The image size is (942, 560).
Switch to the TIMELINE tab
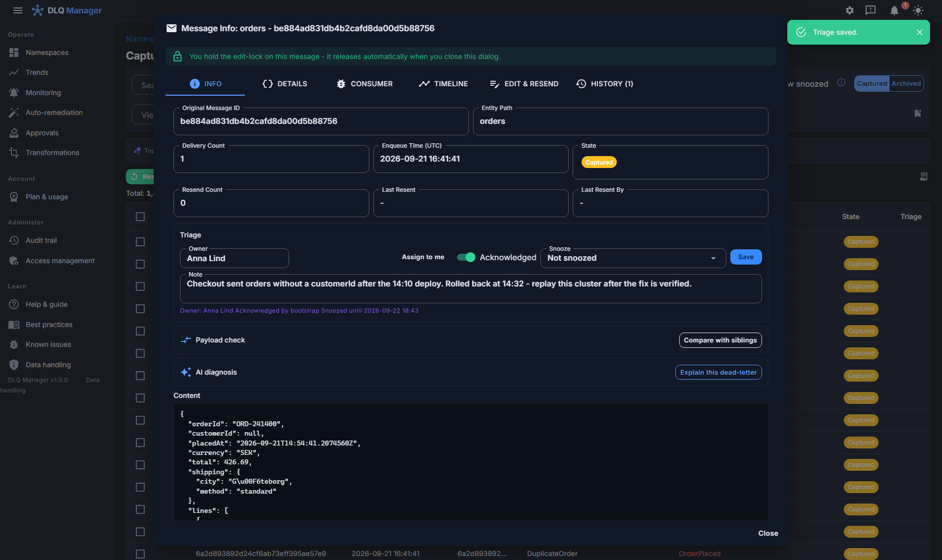point(443,84)
